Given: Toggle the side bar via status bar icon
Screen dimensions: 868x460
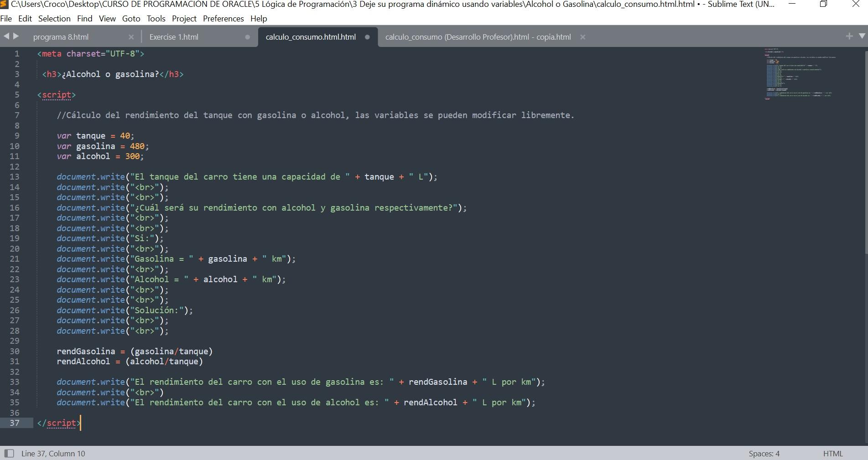Looking at the screenshot, I should pos(9,454).
